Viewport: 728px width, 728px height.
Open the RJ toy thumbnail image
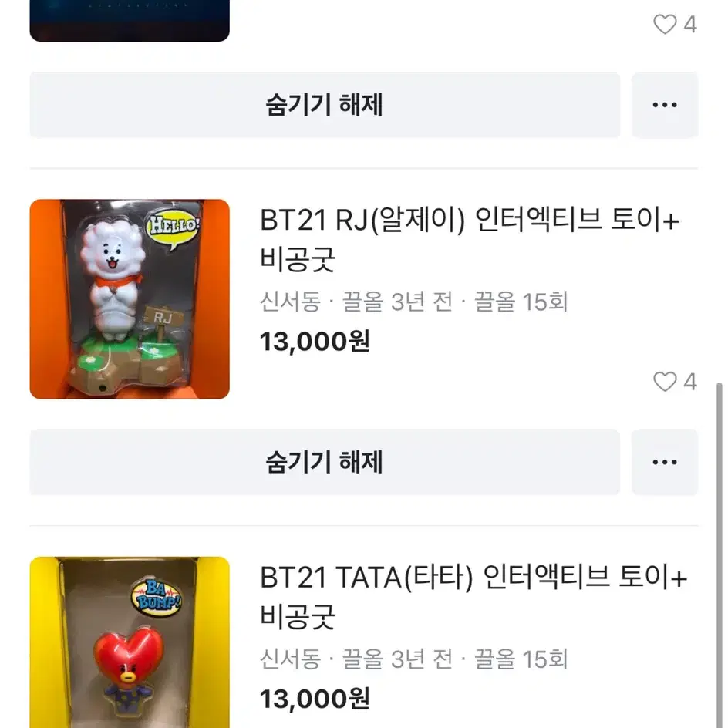(130, 299)
